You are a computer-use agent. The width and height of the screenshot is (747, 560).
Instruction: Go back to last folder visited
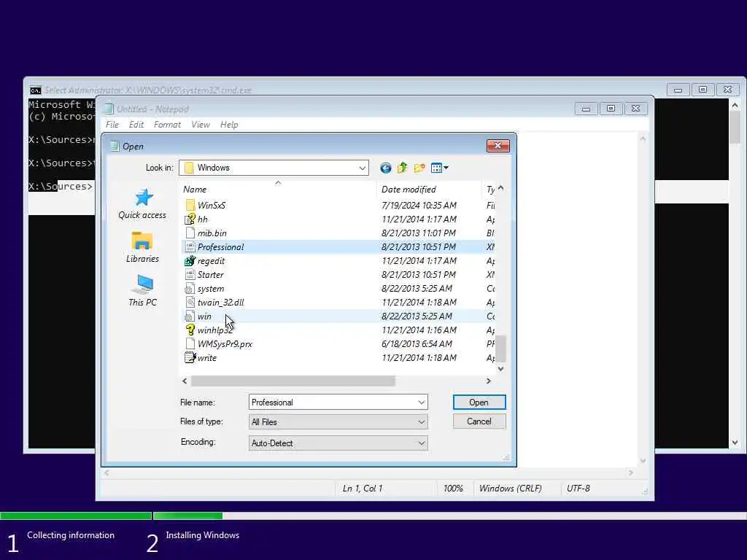[385, 168]
